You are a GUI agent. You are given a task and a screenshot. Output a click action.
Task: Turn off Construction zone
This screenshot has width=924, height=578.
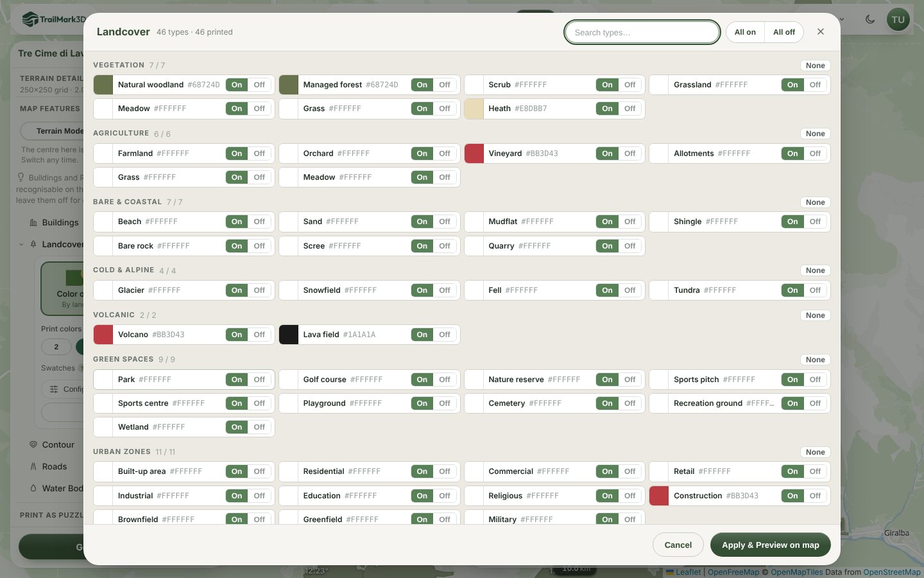(x=815, y=496)
